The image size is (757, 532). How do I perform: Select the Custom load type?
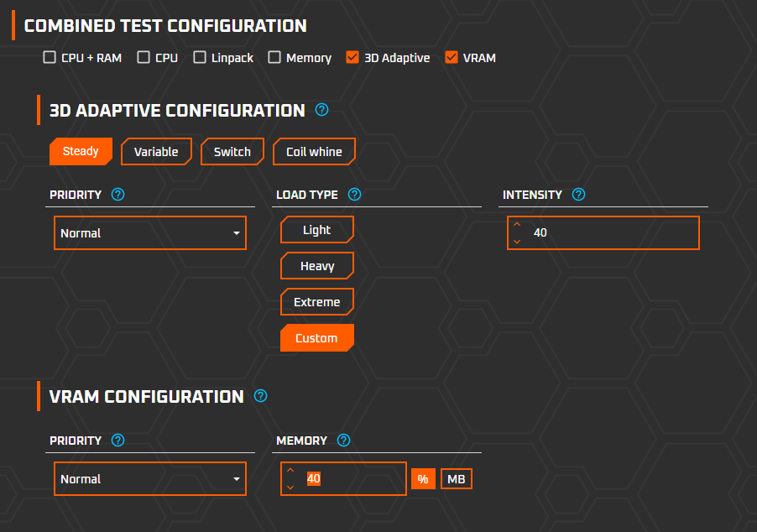pos(317,338)
